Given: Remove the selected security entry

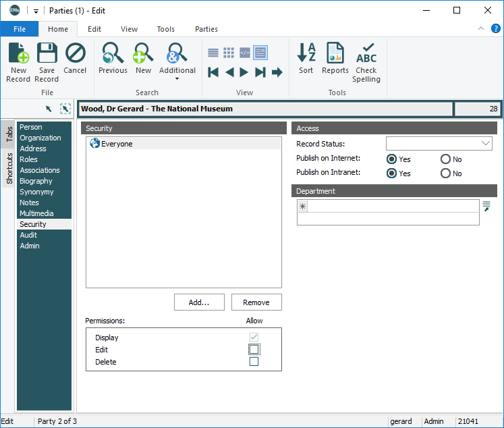Looking at the screenshot, I should pyautogui.click(x=256, y=302).
